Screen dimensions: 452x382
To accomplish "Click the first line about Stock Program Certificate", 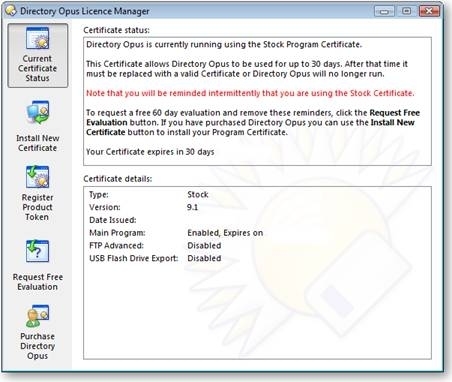I will (x=224, y=45).
